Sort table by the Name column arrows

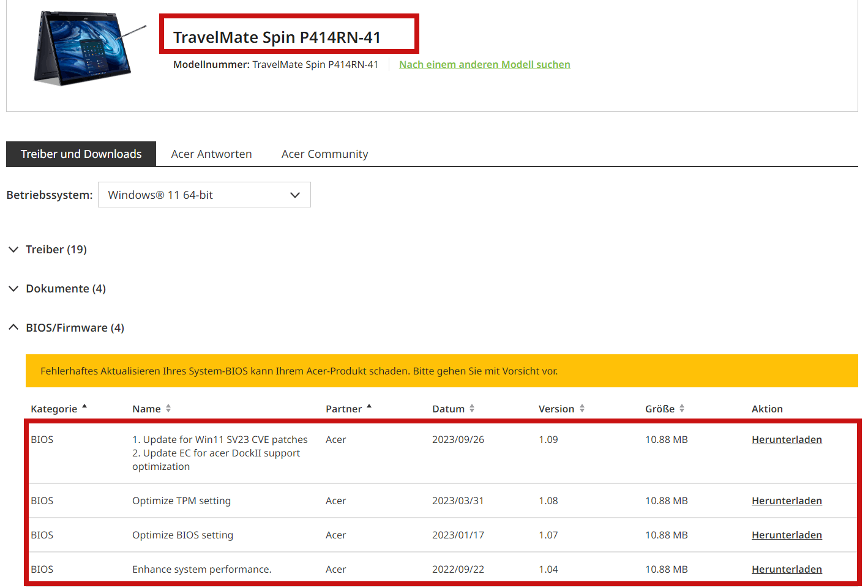coord(168,409)
